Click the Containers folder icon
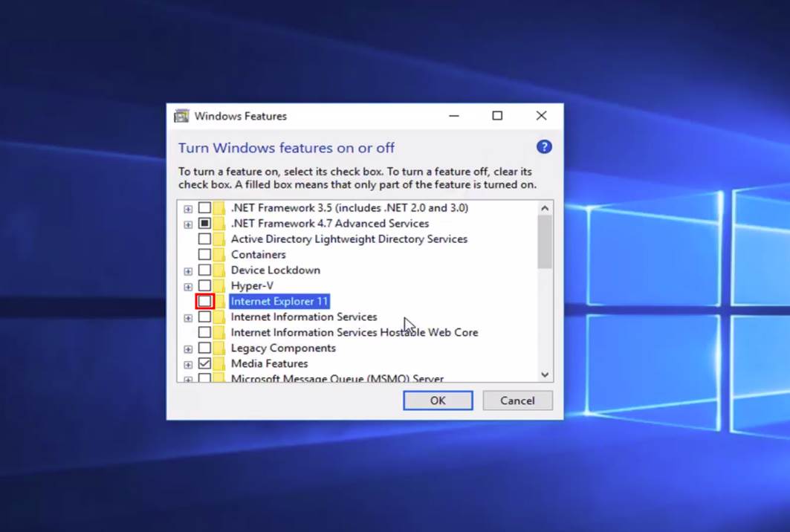This screenshot has width=790, height=532. [x=219, y=254]
